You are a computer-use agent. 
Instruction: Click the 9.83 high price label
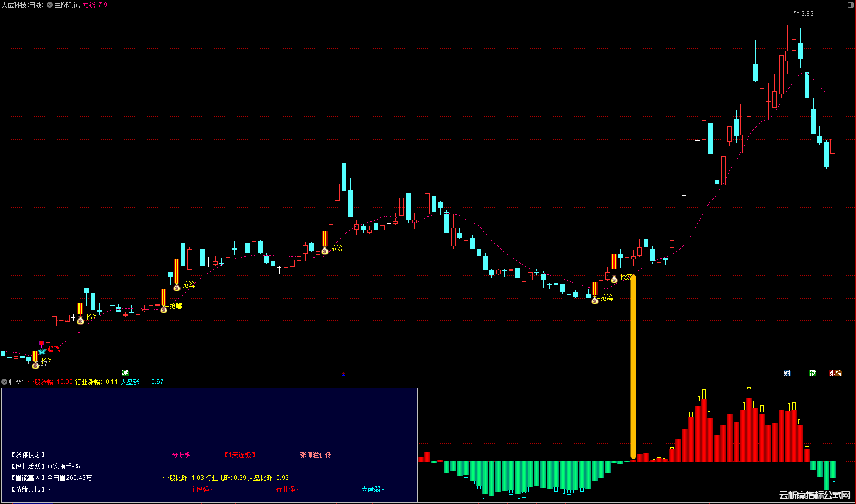[x=807, y=14]
